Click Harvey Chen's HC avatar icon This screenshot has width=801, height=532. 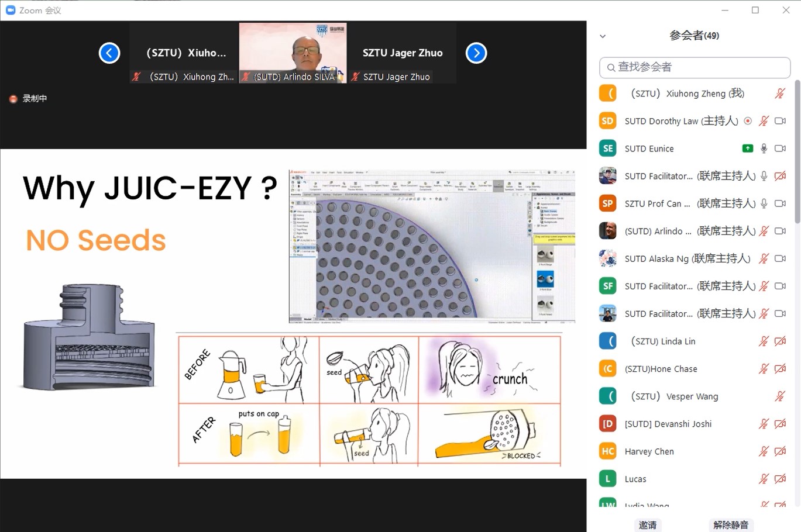(608, 451)
